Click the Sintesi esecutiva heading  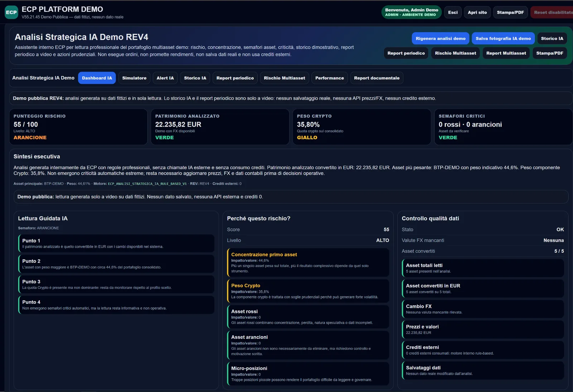[x=37, y=156]
